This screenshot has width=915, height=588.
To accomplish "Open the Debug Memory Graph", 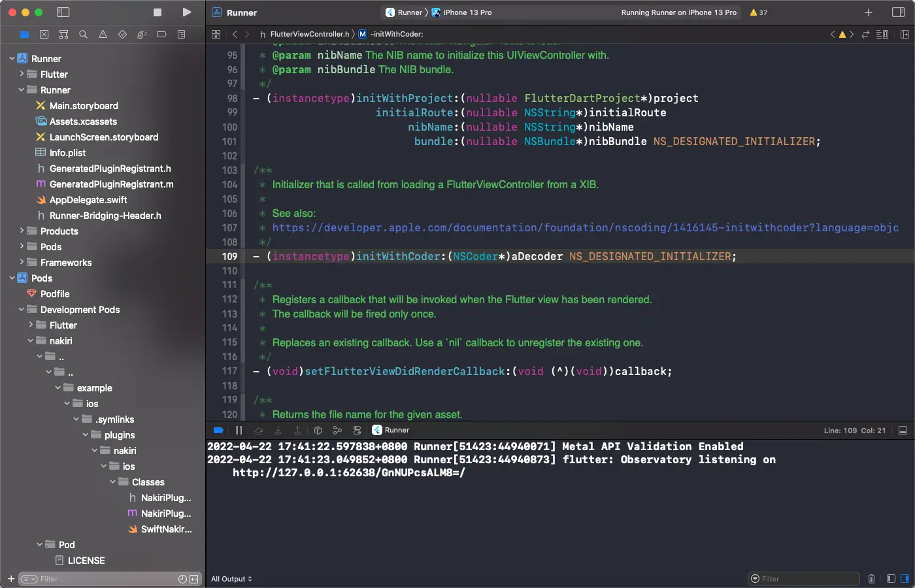I will [337, 430].
